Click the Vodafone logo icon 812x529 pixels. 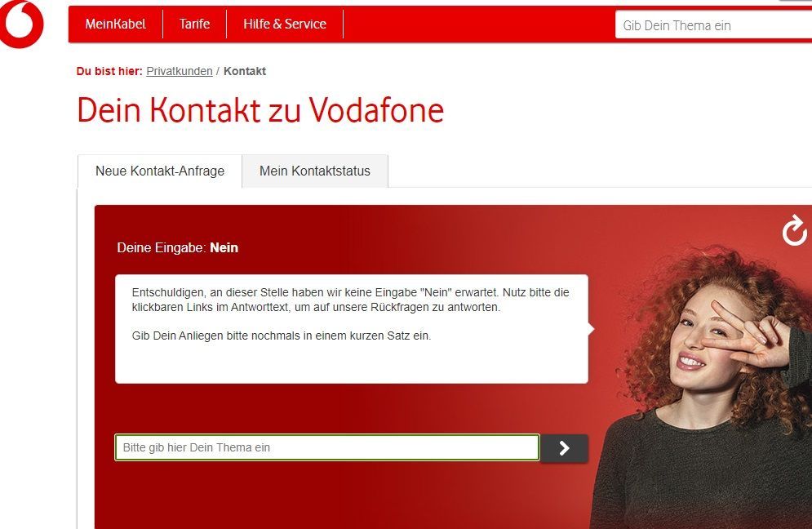pyautogui.click(x=21, y=24)
